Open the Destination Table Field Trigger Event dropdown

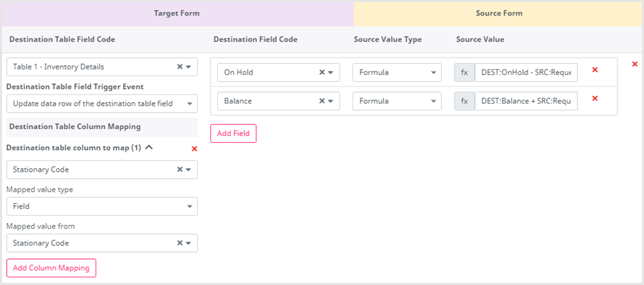[102, 104]
